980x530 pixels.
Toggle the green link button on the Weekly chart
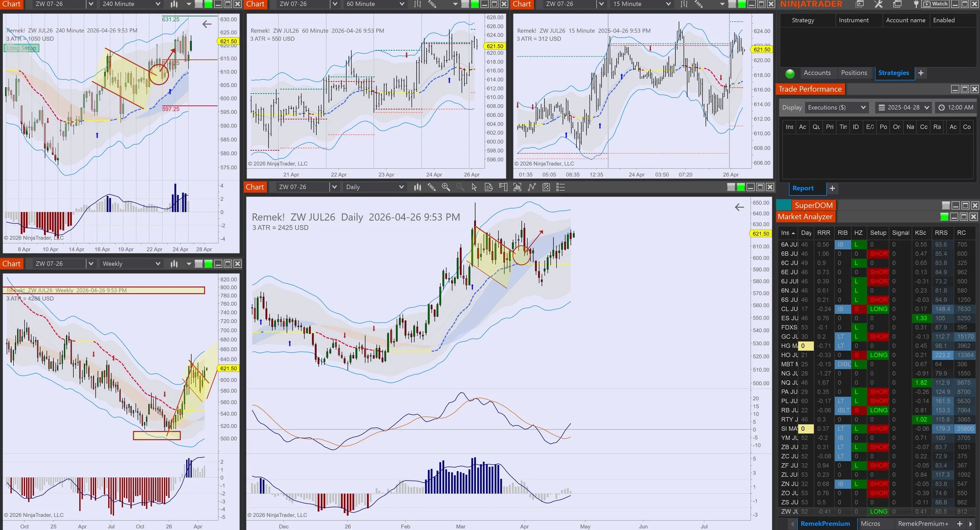(209, 264)
